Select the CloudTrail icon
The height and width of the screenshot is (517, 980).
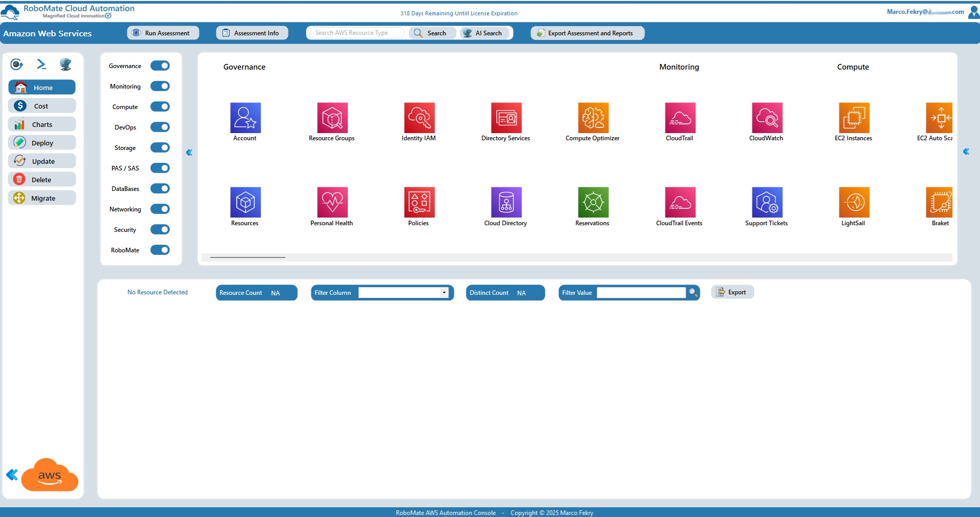(680, 118)
